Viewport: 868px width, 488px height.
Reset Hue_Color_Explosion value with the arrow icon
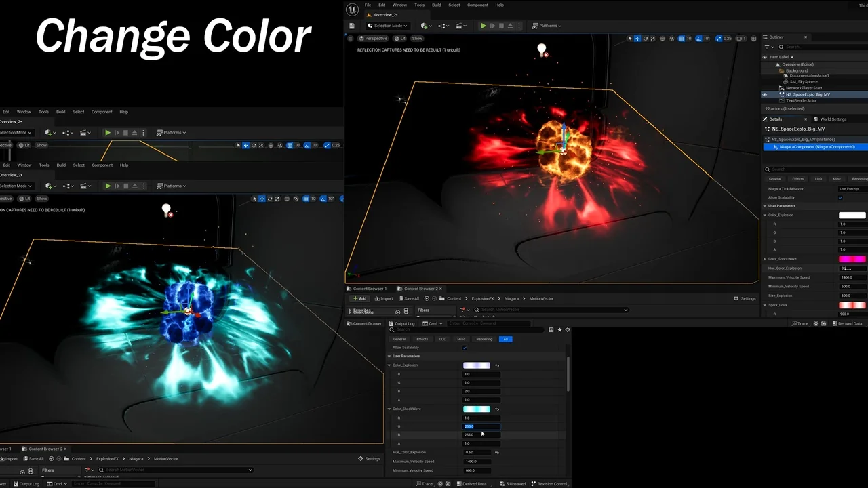(497, 452)
